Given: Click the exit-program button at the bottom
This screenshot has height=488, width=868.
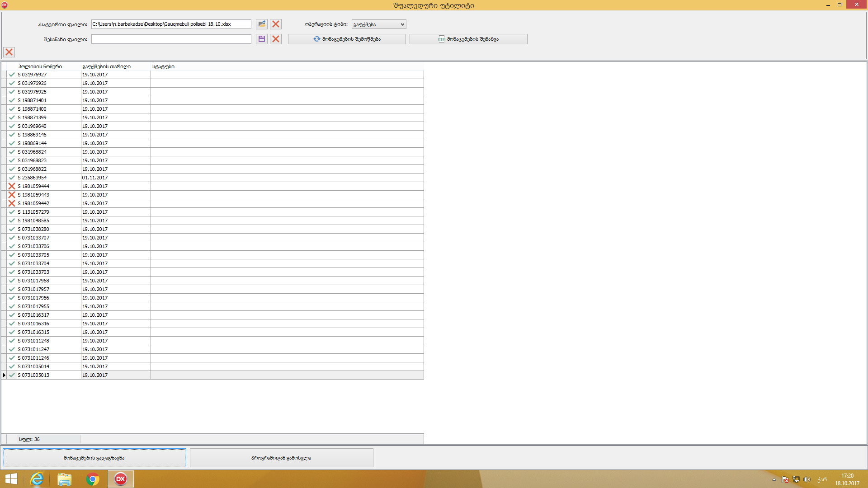Looking at the screenshot, I should (x=281, y=458).
